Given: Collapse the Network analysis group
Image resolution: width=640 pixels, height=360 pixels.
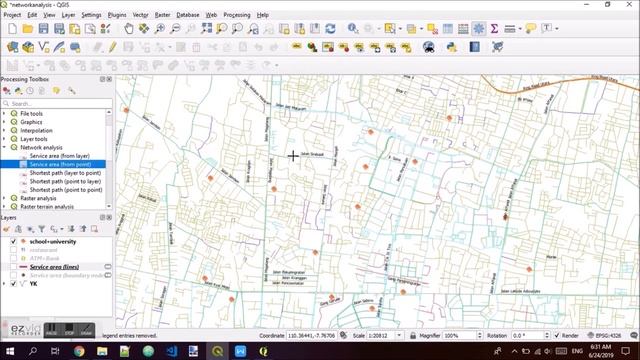Looking at the screenshot, I should [x=4, y=147].
